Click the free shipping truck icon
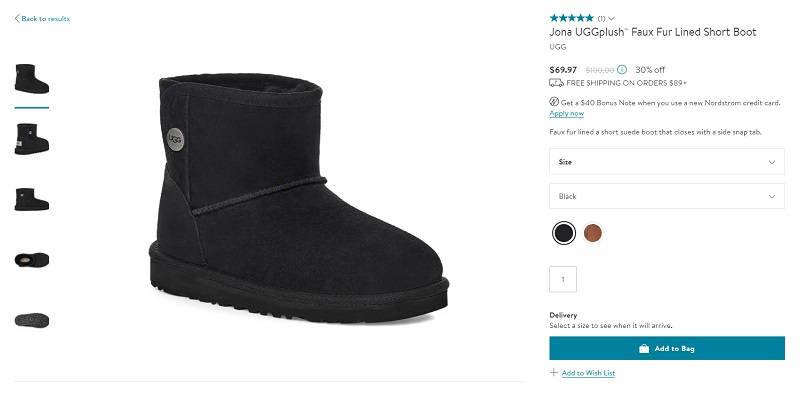Screen dimensions: 800x397 556,83
